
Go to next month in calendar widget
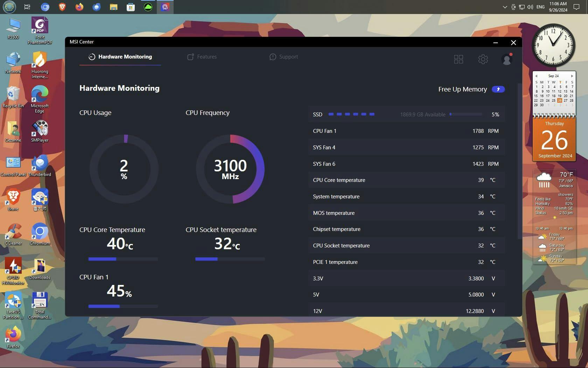pyautogui.click(x=572, y=76)
